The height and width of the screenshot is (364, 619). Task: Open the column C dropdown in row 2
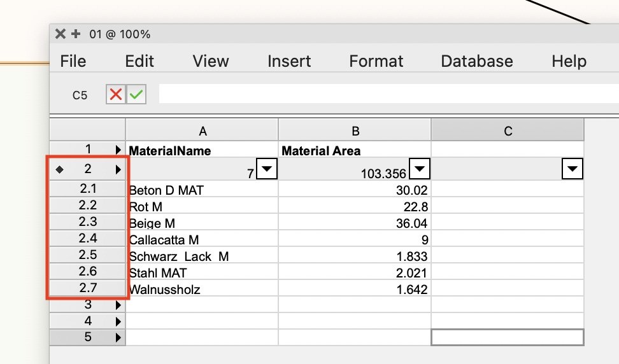[x=573, y=169]
